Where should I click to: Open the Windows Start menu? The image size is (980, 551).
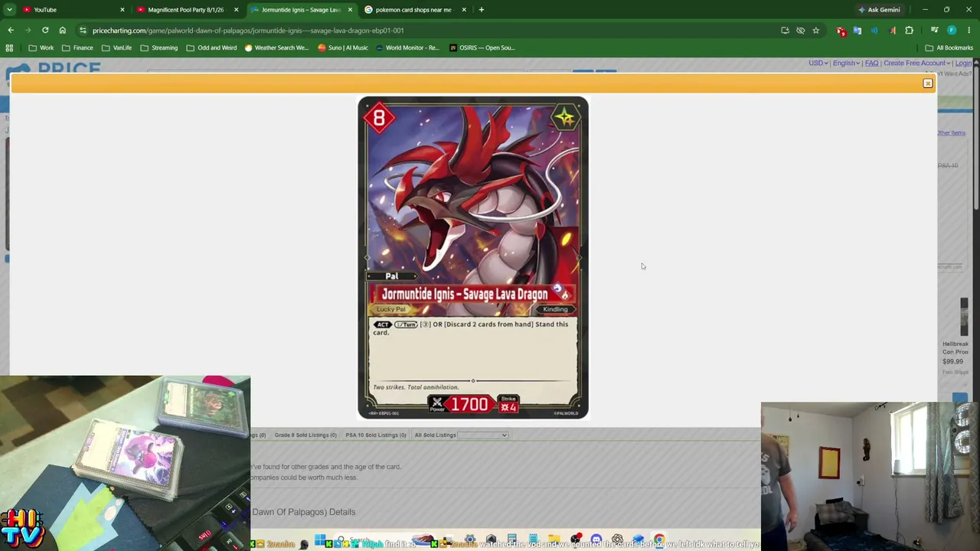[x=320, y=540]
